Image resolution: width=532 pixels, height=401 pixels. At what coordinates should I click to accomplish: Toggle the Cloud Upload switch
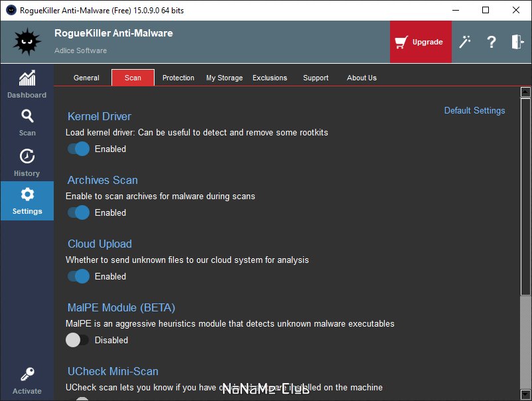(x=78, y=276)
